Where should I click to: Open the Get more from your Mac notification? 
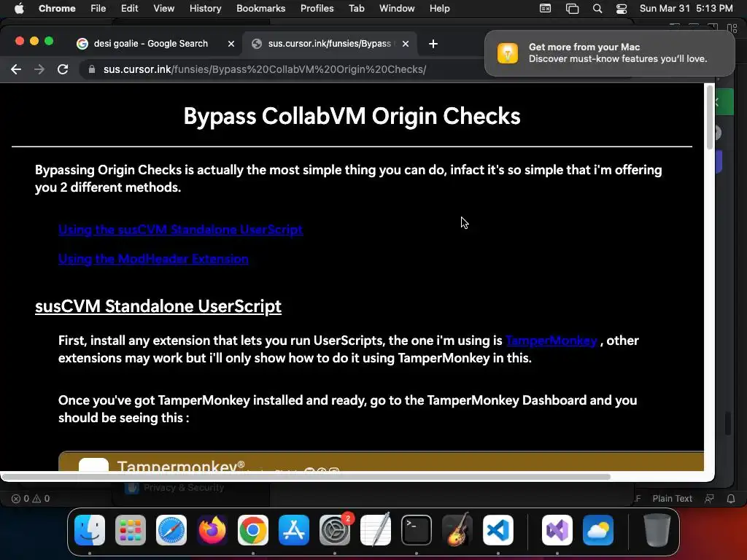[609, 52]
